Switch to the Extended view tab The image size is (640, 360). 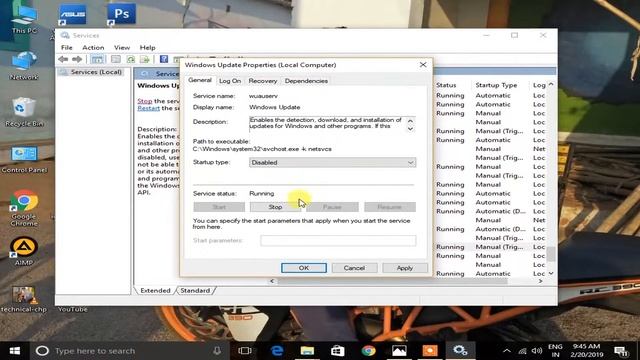(155, 290)
